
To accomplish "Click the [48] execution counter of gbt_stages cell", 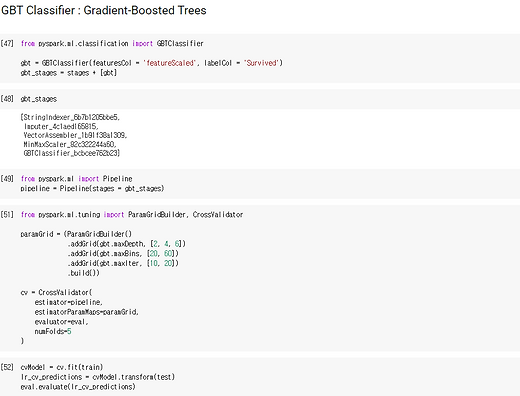I will [x=7, y=99].
